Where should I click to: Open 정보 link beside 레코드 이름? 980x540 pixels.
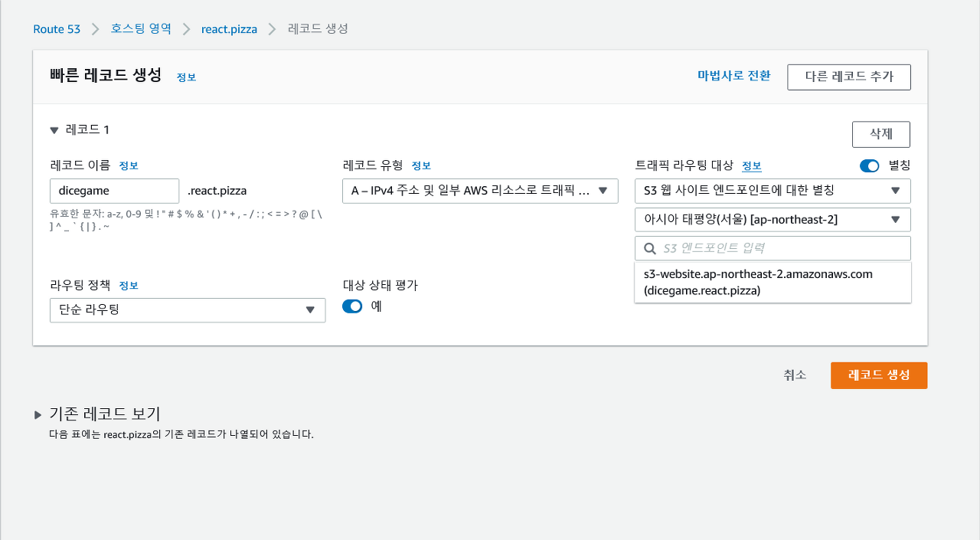tap(129, 165)
